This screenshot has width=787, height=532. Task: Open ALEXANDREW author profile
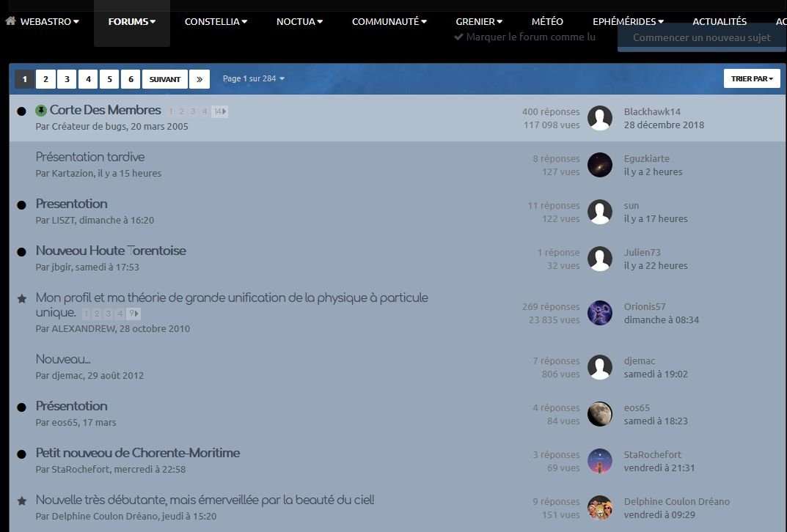[84, 329]
